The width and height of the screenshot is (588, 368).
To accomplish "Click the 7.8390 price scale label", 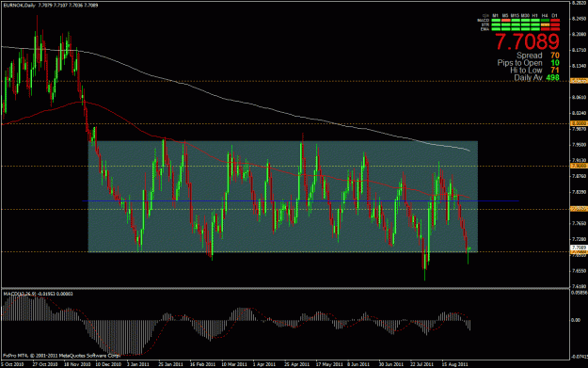I will click(x=580, y=192).
